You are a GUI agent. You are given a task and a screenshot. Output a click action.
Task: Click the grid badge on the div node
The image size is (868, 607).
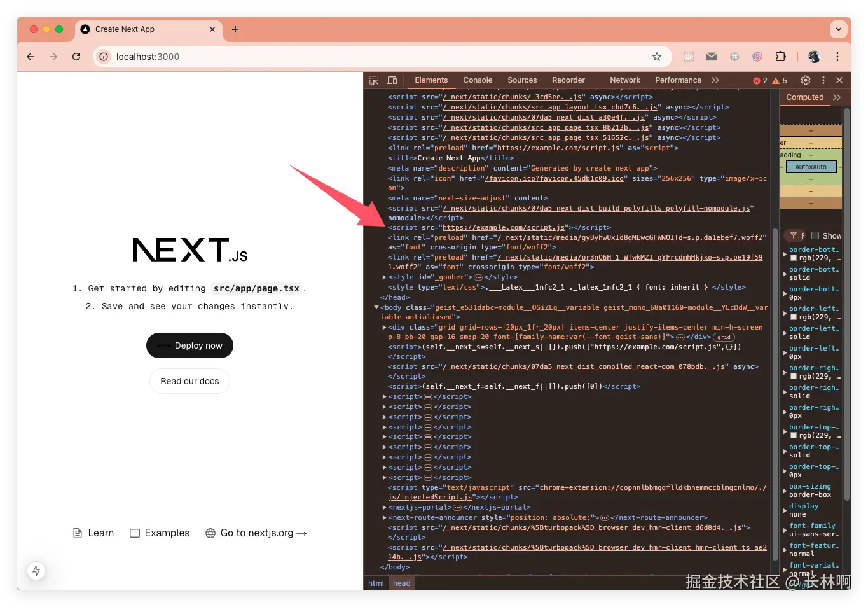click(x=724, y=337)
